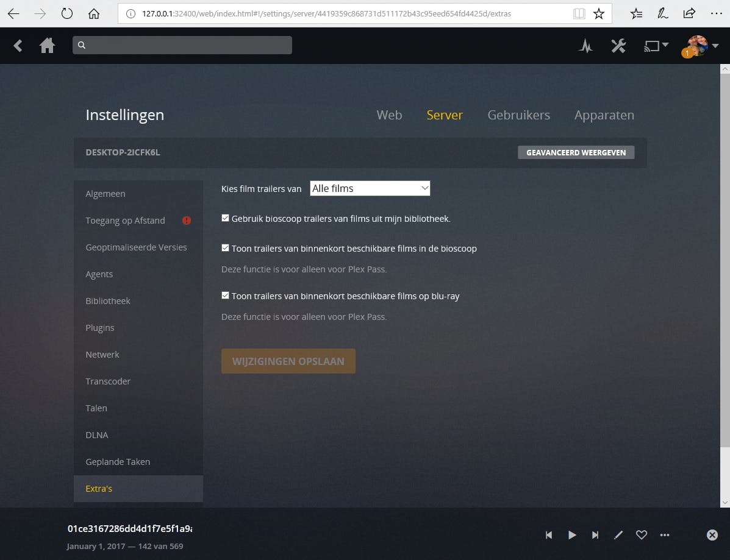Add page to favorites star

point(599,13)
